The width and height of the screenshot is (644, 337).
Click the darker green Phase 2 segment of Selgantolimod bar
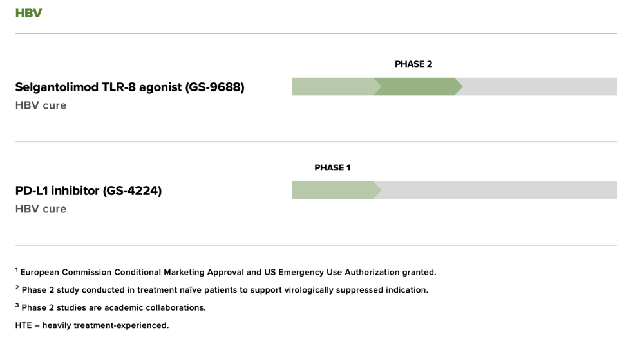pyautogui.click(x=417, y=87)
